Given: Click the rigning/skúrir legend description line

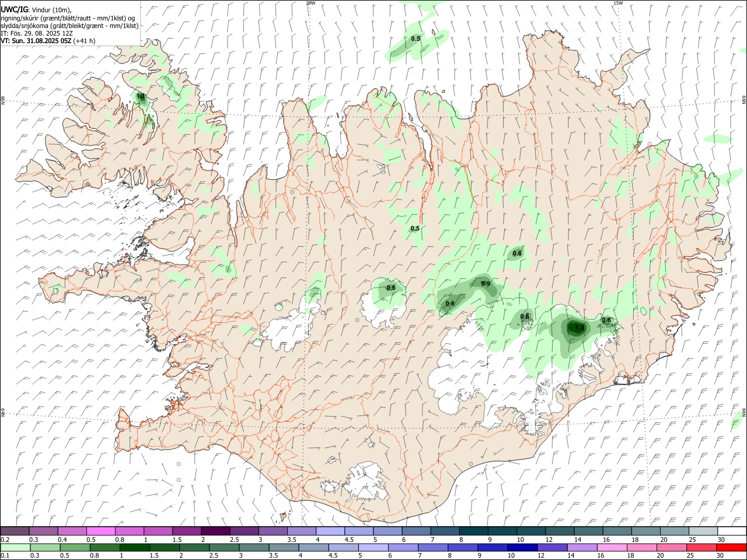Looking at the screenshot, I should (x=68, y=17).
